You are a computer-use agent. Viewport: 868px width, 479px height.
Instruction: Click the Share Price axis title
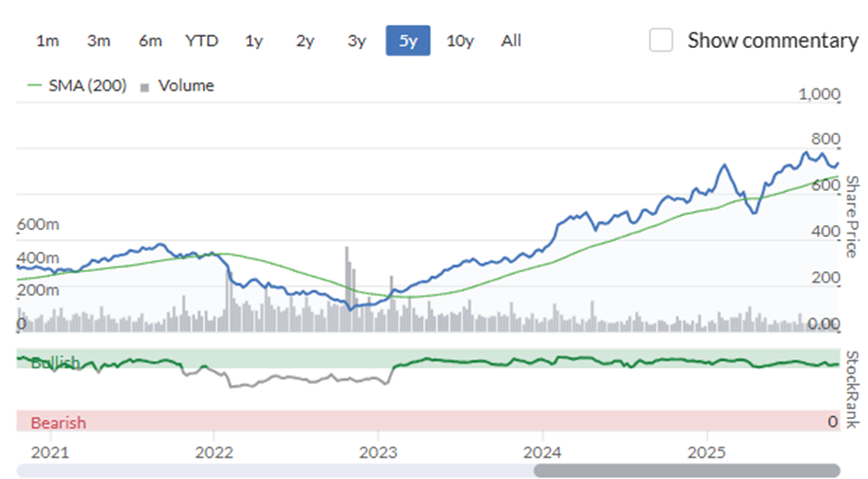pyautogui.click(x=852, y=217)
